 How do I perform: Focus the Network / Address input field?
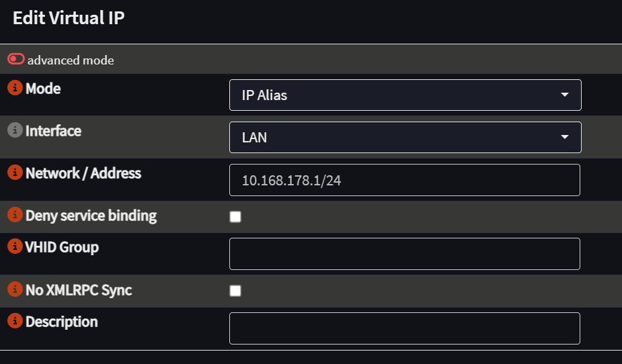pyautogui.click(x=405, y=180)
